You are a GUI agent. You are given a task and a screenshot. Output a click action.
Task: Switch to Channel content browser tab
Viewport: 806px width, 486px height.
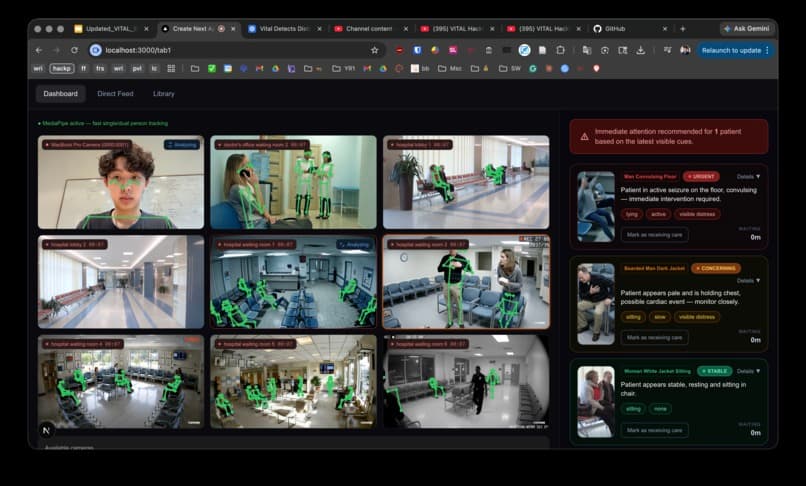pyautogui.click(x=369, y=29)
